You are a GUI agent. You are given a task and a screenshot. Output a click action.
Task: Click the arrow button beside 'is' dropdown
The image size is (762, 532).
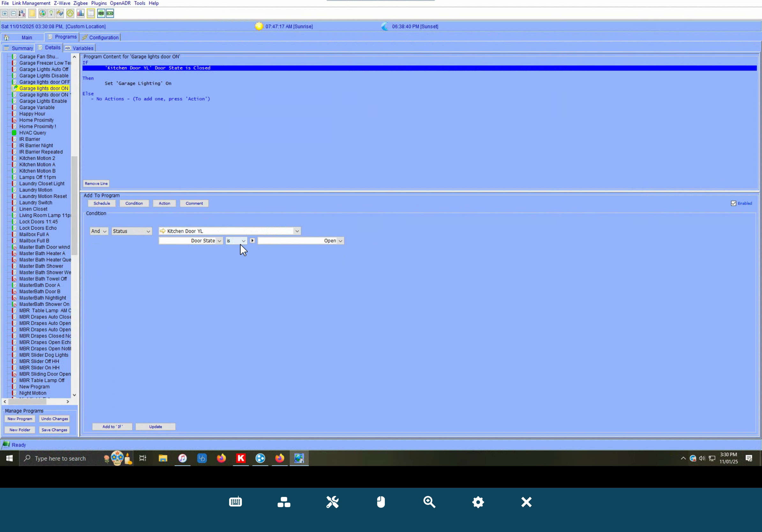[252, 240]
